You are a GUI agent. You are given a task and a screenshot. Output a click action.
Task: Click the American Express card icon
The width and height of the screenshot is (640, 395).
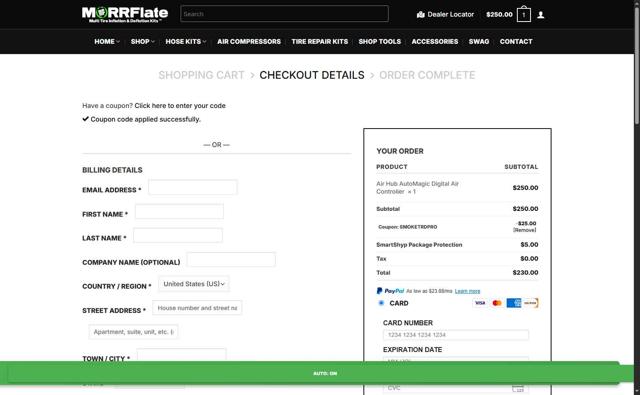514,303
